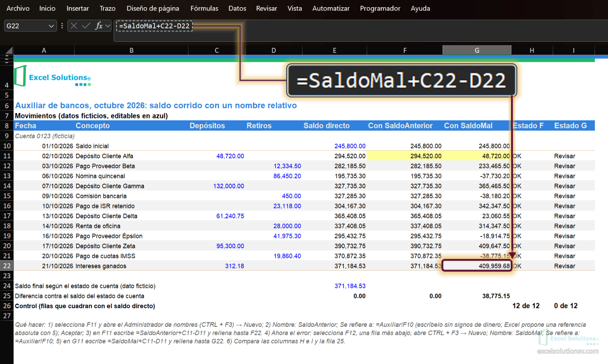The width and height of the screenshot is (608, 364).
Task: Go to the Diseño de página tab
Action: pyautogui.click(x=153, y=8)
